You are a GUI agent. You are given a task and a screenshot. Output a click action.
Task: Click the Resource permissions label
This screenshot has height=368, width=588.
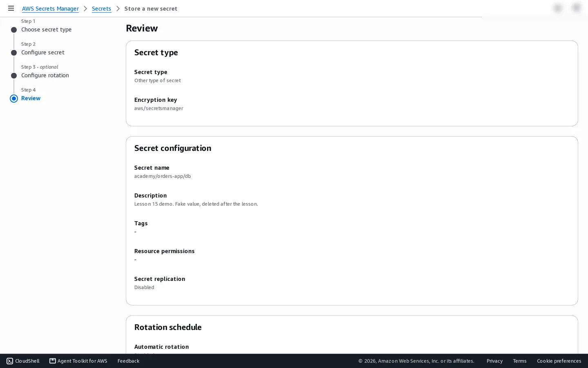point(164,251)
